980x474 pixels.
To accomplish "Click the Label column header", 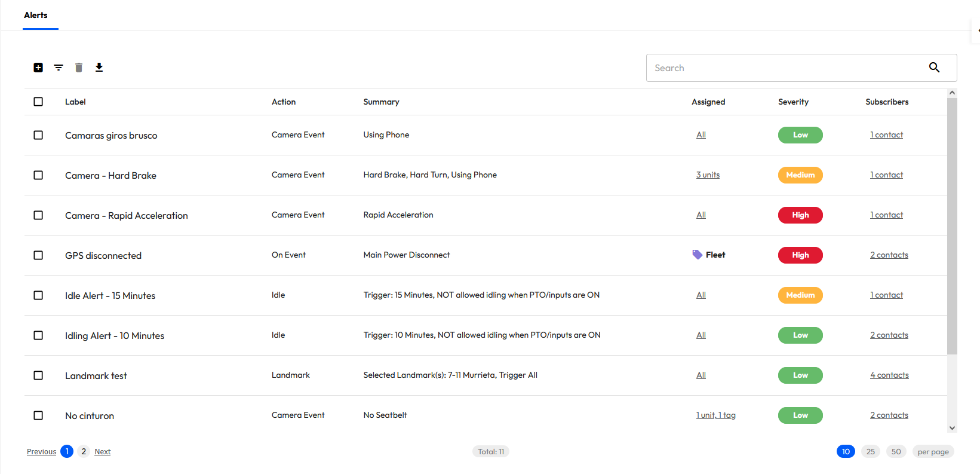I will pyautogui.click(x=75, y=102).
